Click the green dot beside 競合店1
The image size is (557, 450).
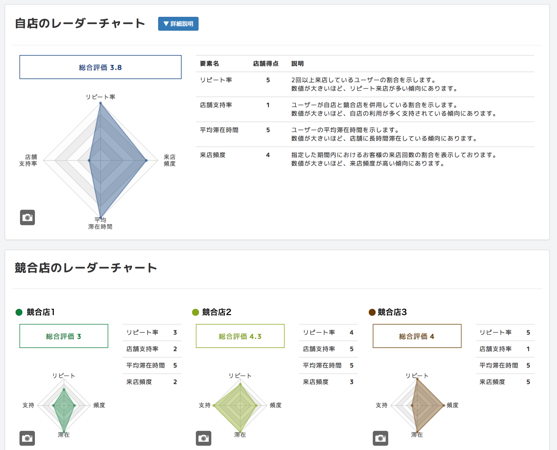tap(19, 312)
